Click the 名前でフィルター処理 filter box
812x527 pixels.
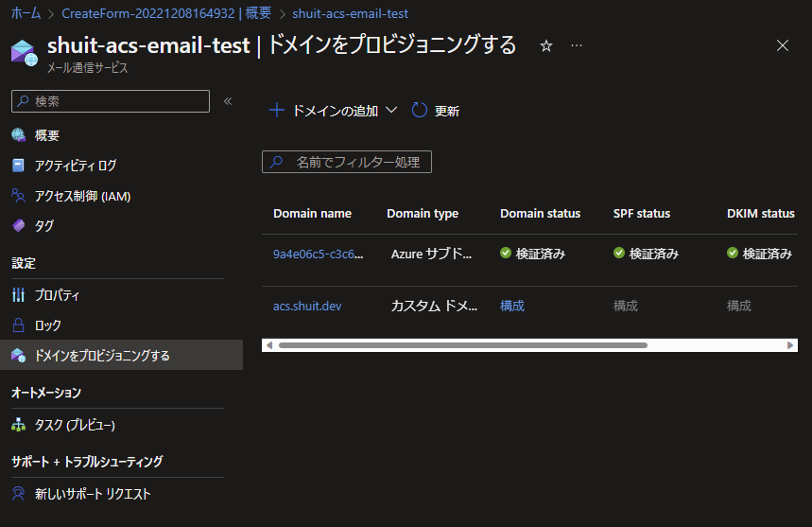point(346,162)
